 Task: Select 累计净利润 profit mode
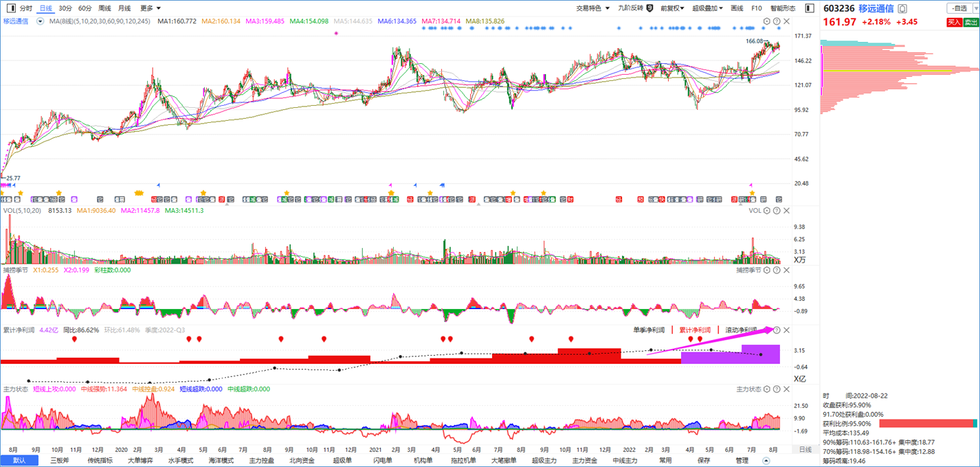(695, 330)
